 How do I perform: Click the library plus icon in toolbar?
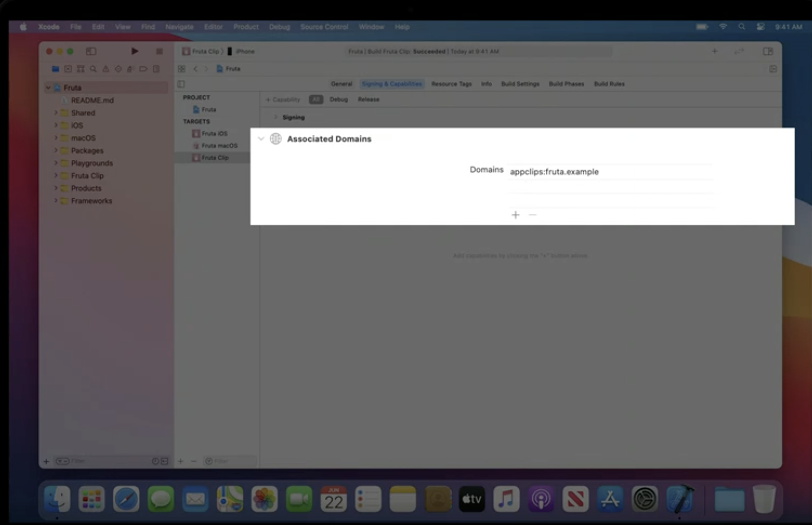point(715,51)
